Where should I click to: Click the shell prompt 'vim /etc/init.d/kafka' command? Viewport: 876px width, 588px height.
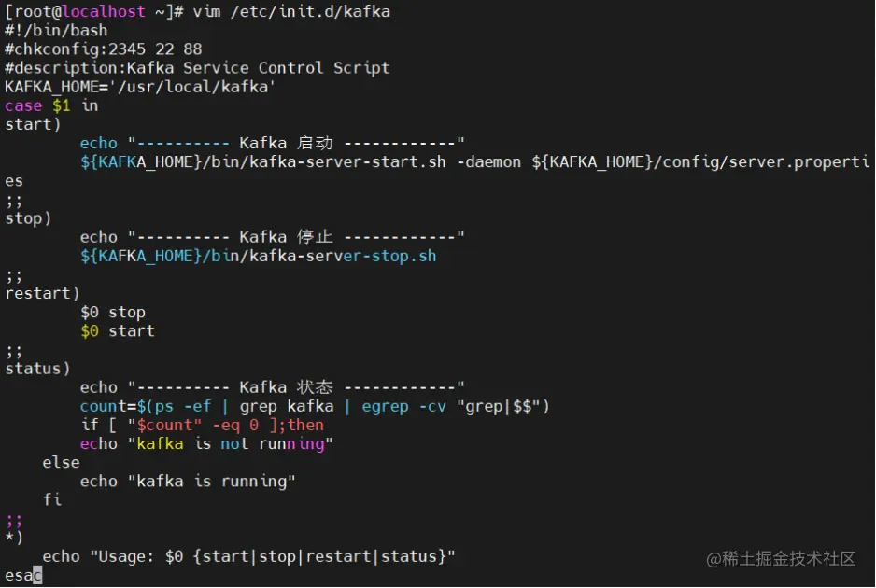pos(291,12)
